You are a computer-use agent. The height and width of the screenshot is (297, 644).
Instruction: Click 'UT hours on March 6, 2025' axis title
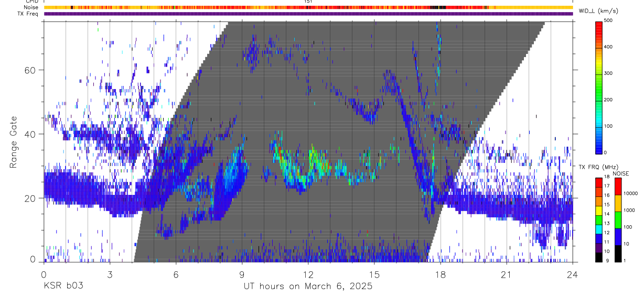pos(308,287)
